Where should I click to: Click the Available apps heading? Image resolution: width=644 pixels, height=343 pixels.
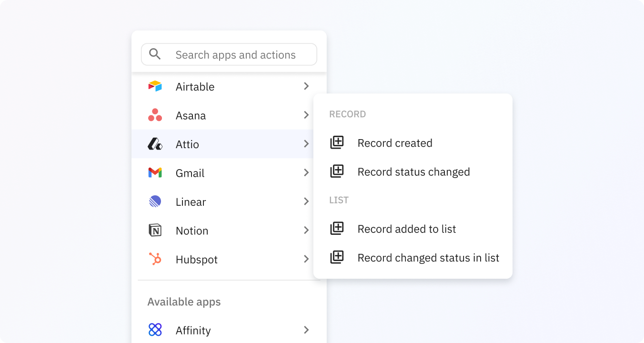(184, 302)
